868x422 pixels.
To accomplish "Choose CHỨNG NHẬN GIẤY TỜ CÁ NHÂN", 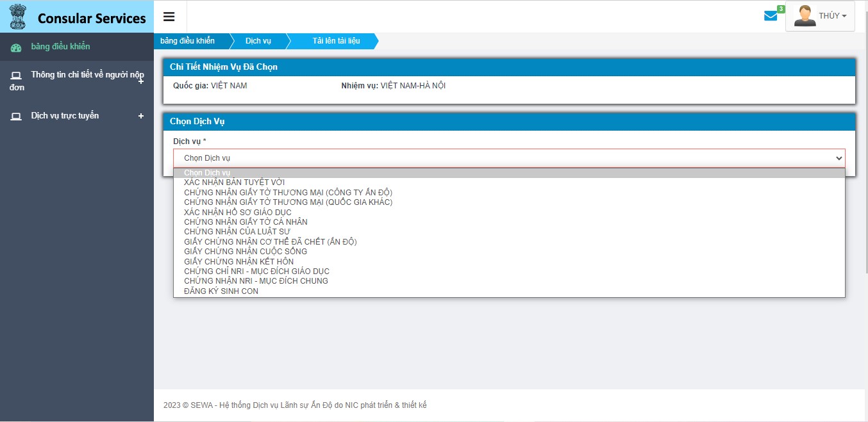I will point(246,222).
